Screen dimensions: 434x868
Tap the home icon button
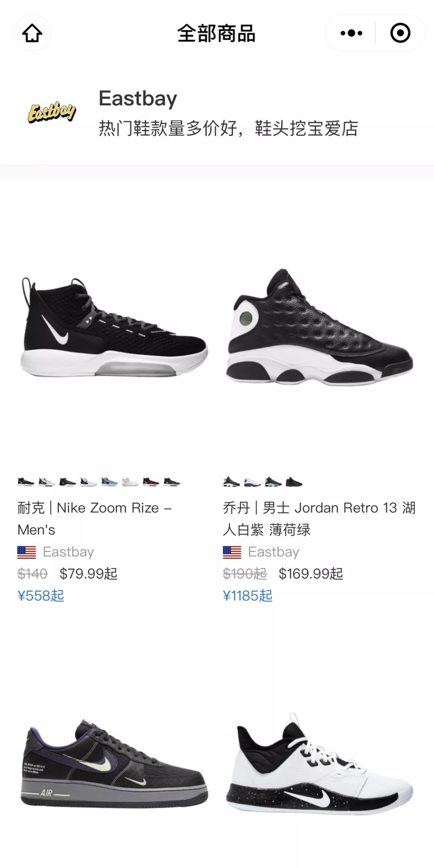tap(32, 33)
